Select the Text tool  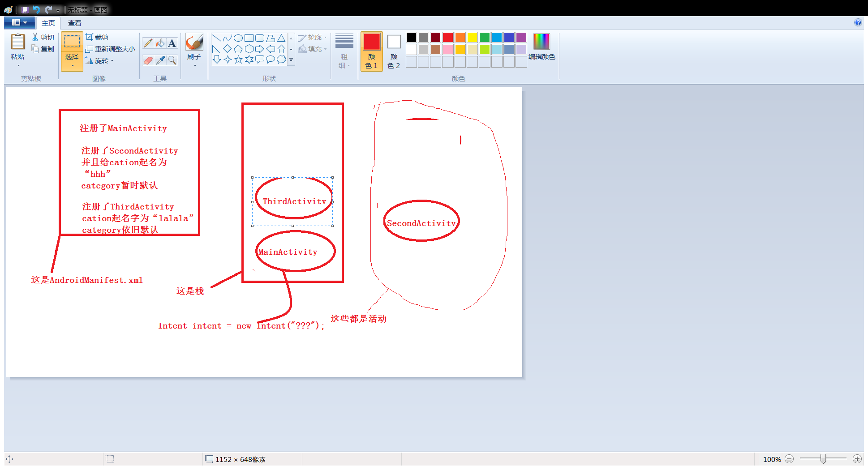tap(172, 43)
